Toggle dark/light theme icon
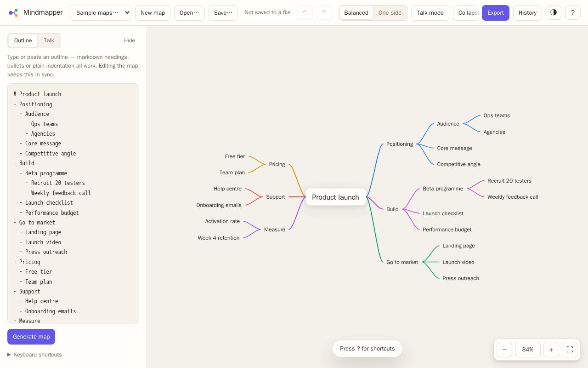This screenshot has height=368, width=588. [x=554, y=13]
